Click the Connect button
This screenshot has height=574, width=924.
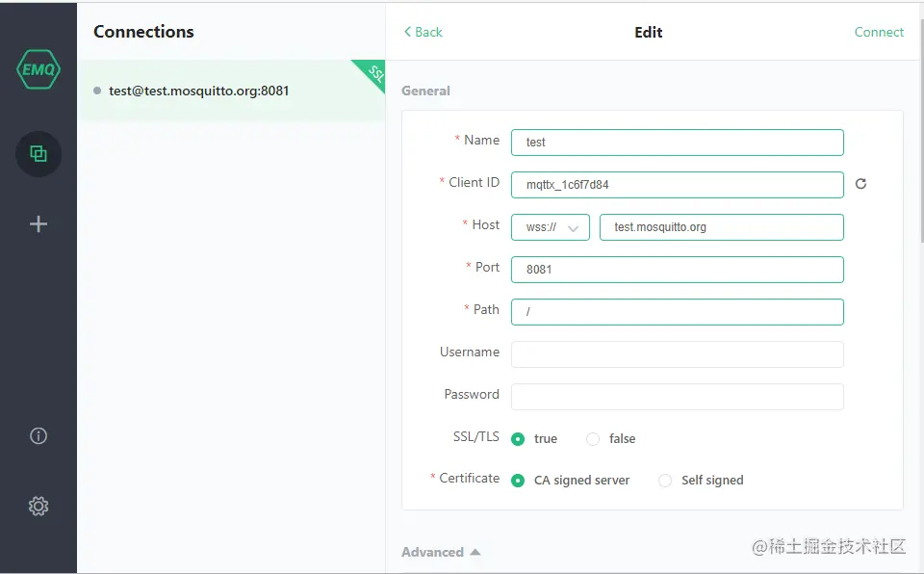(879, 32)
